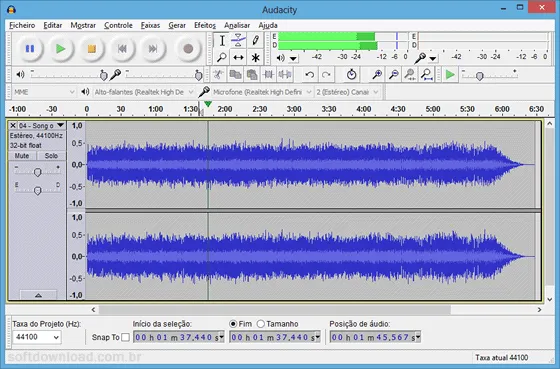Skip to end of track
The image size is (560, 369).
click(x=153, y=49)
